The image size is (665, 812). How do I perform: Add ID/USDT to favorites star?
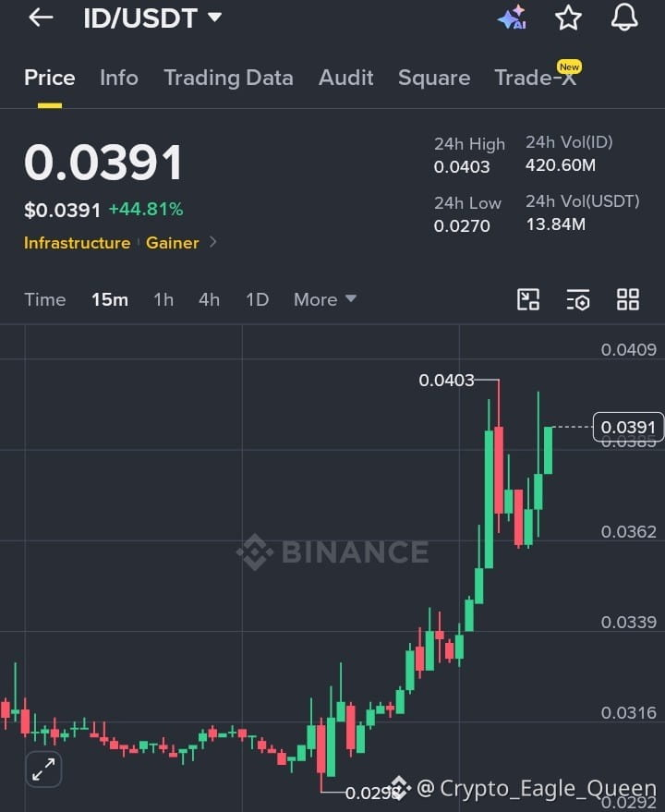coord(568,18)
